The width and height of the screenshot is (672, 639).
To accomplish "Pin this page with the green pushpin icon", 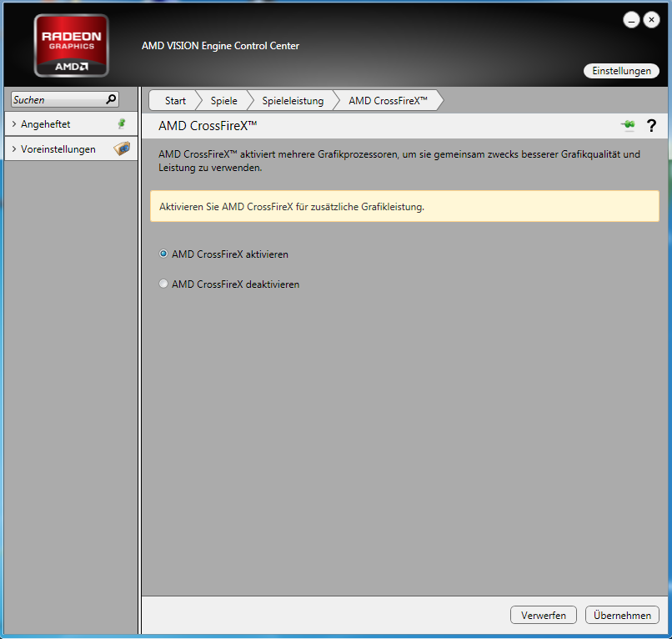I will pos(629,125).
